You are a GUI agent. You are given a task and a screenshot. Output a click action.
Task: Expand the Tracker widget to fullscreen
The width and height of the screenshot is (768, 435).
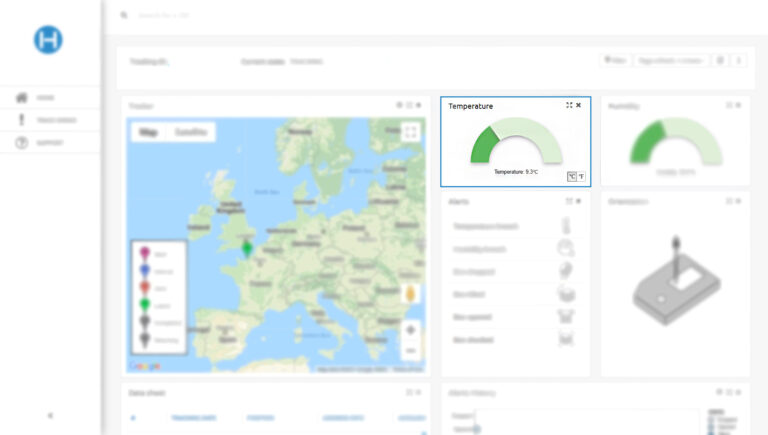click(409, 105)
